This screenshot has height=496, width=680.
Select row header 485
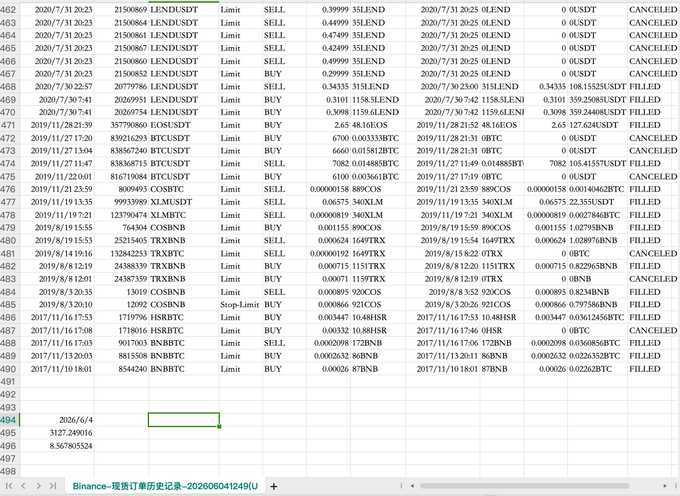(x=9, y=305)
